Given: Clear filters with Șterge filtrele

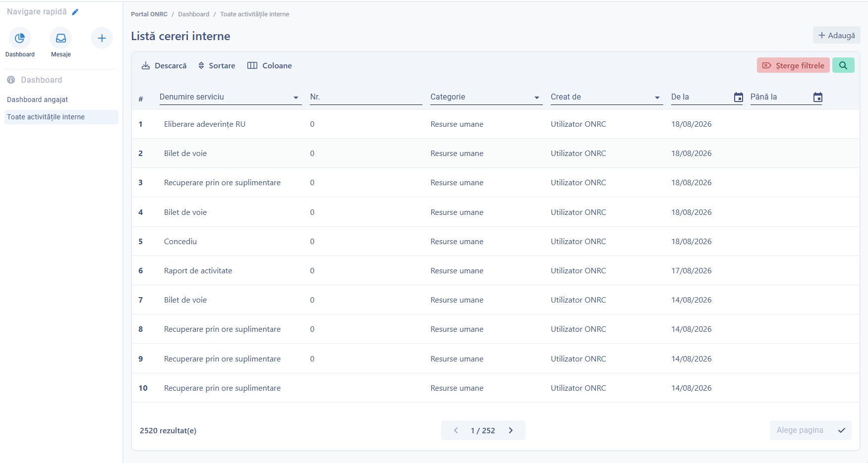Looking at the screenshot, I should click(x=793, y=65).
